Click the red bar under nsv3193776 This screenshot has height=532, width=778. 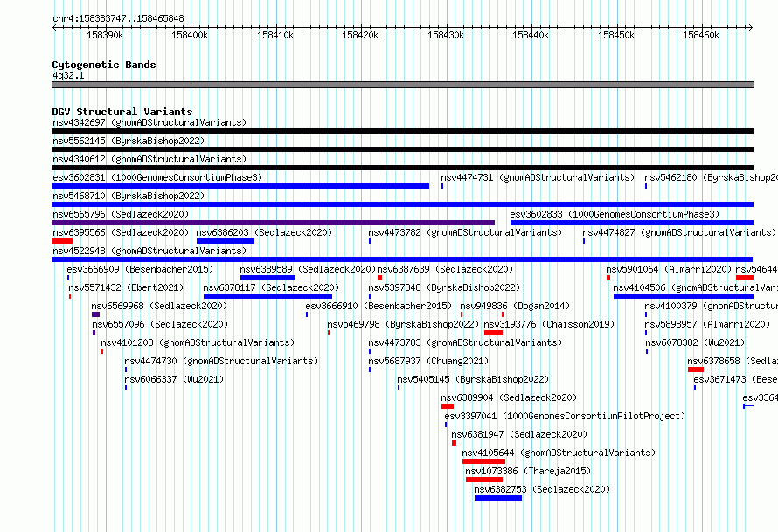pos(493,333)
